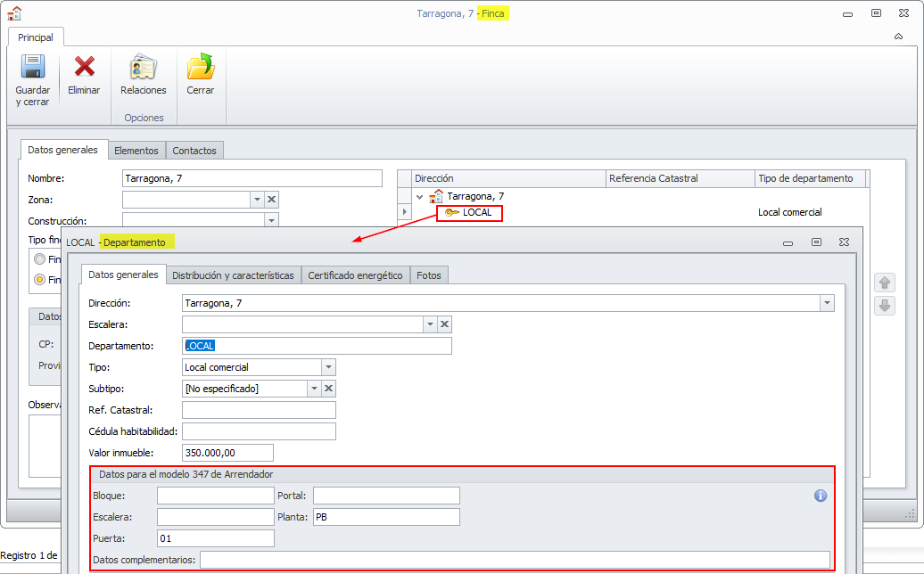924x574 pixels.
Task: Minimize the LOCAL Departamento window
Action: tap(788, 243)
